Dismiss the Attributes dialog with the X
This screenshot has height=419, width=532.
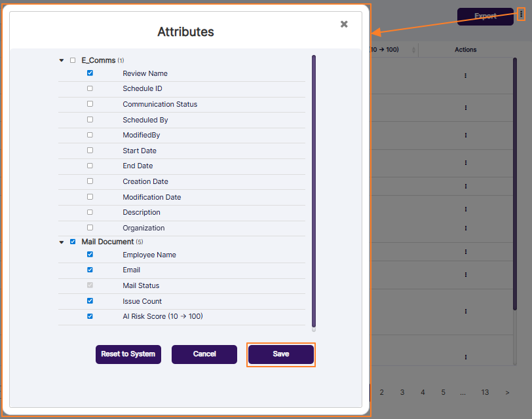coord(344,24)
